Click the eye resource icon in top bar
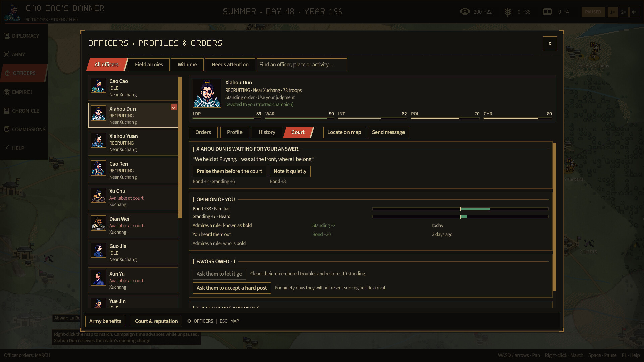Screen dimensions: 644x362 point(465,12)
